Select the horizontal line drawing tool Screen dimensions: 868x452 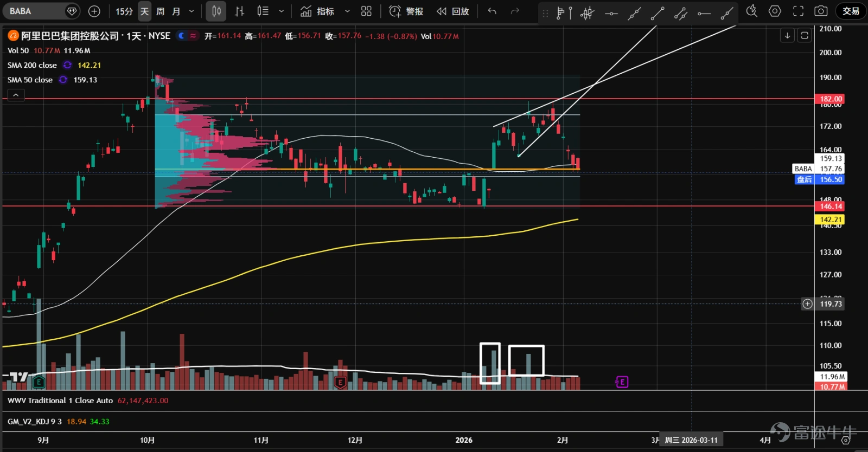611,12
